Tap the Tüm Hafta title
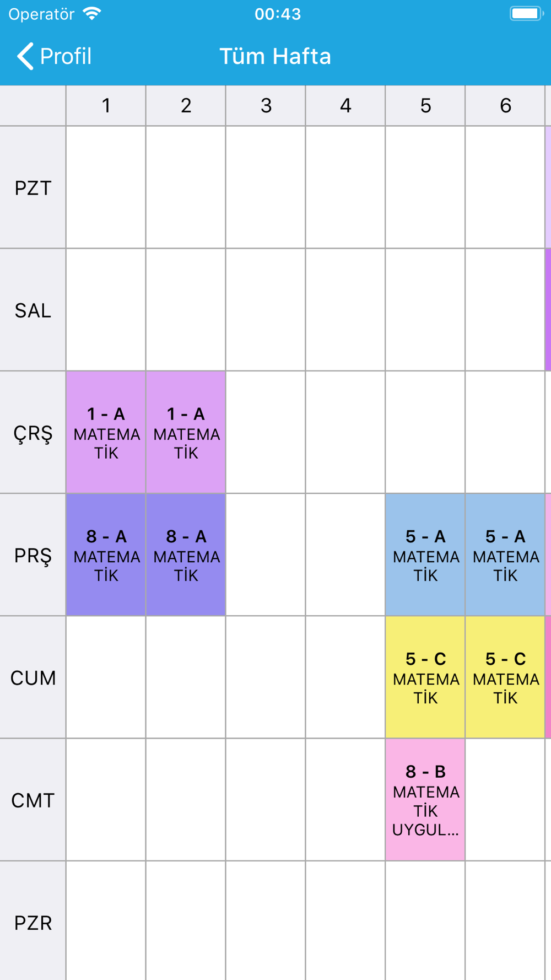 pos(275,56)
